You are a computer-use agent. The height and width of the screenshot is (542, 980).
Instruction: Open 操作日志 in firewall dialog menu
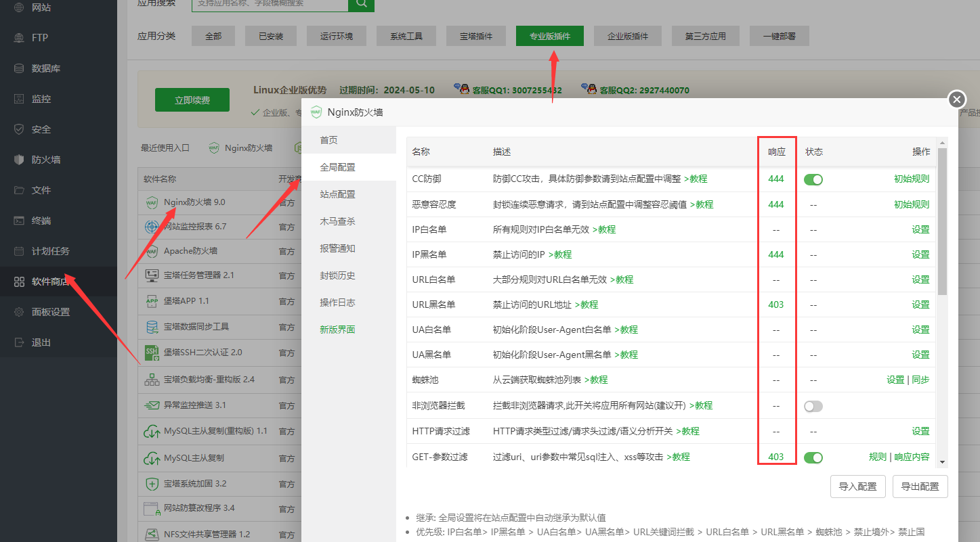pos(349,302)
